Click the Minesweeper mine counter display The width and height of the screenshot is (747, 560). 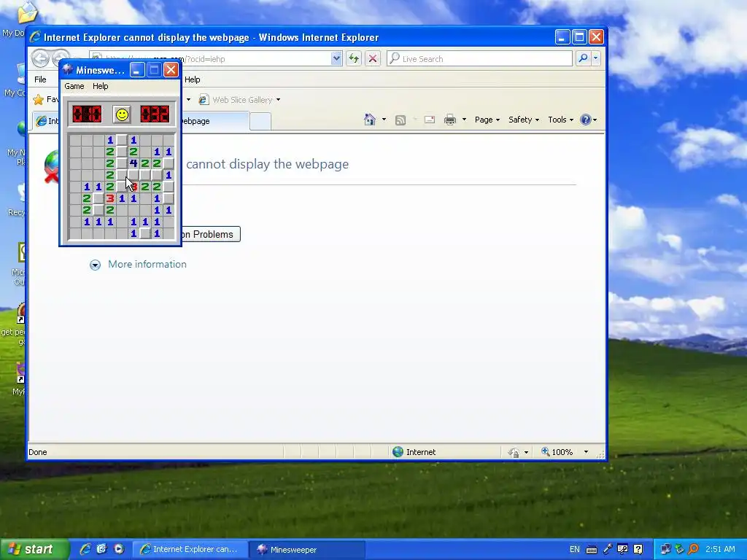tap(88, 114)
